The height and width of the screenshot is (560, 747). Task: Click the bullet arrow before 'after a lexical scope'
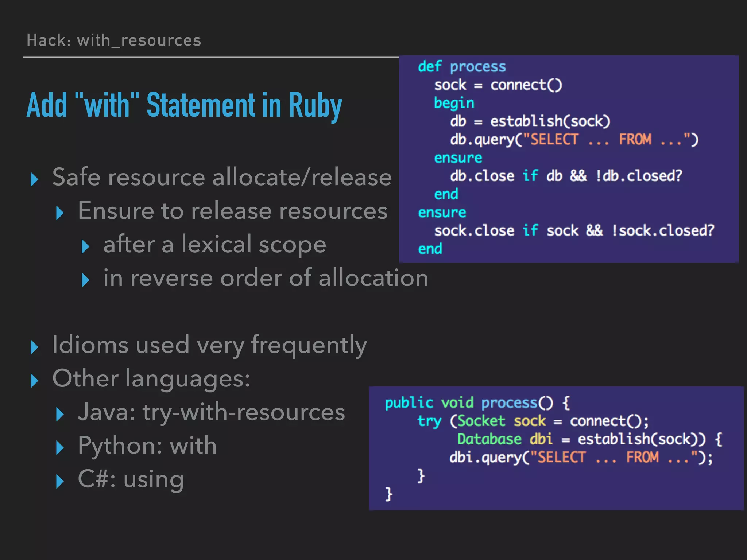click(x=86, y=246)
